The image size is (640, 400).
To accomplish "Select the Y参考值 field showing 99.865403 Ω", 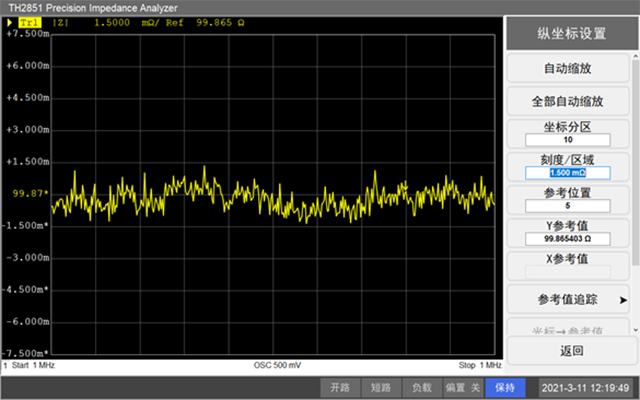I will (x=567, y=240).
